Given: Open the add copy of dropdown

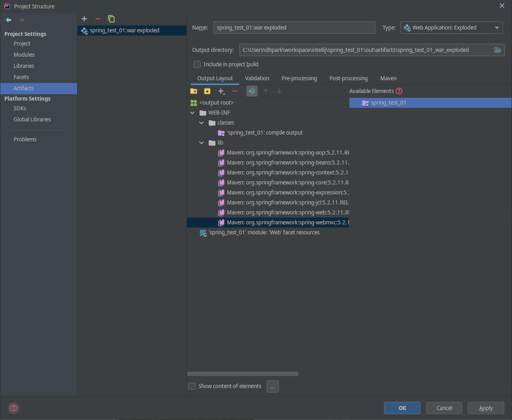Looking at the screenshot, I should click(221, 91).
